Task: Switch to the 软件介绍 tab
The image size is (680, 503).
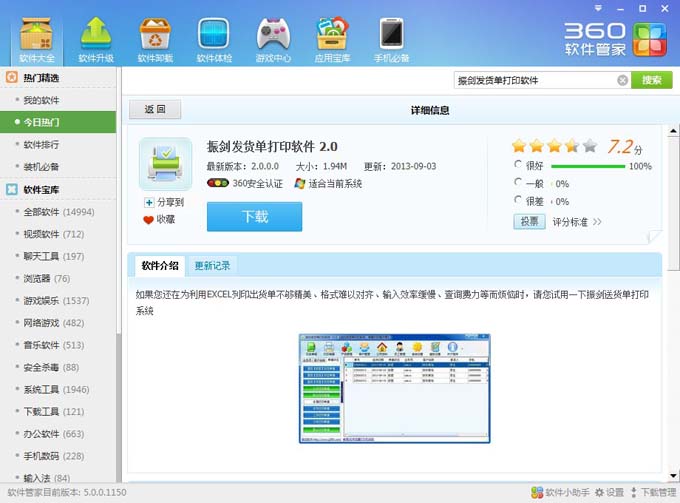Action: pos(160,265)
